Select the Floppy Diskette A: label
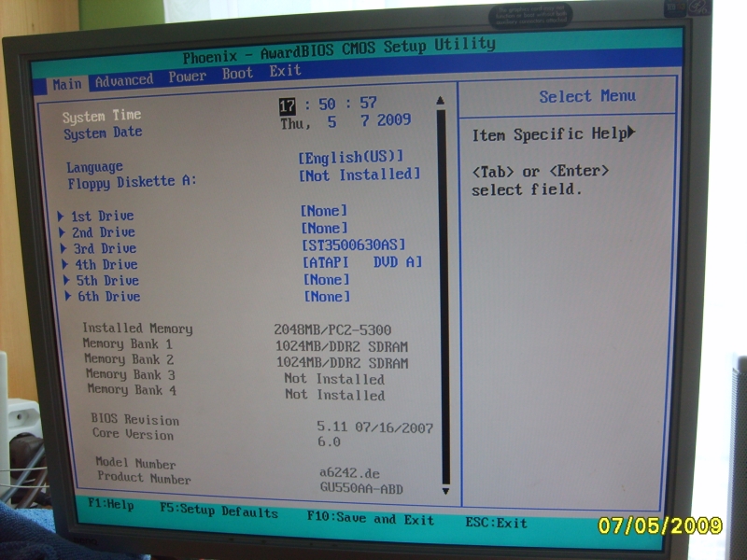 point(132,182)
